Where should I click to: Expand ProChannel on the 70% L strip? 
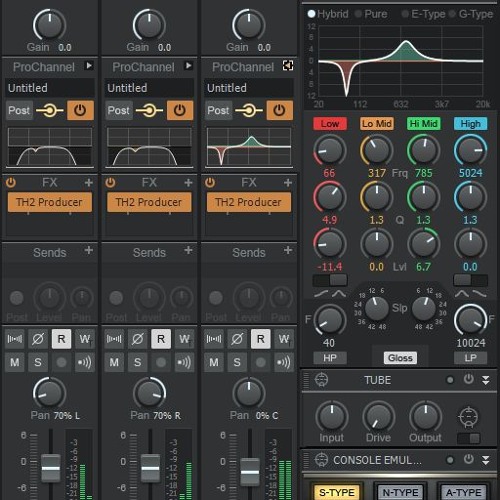click(x=89, y=66)
